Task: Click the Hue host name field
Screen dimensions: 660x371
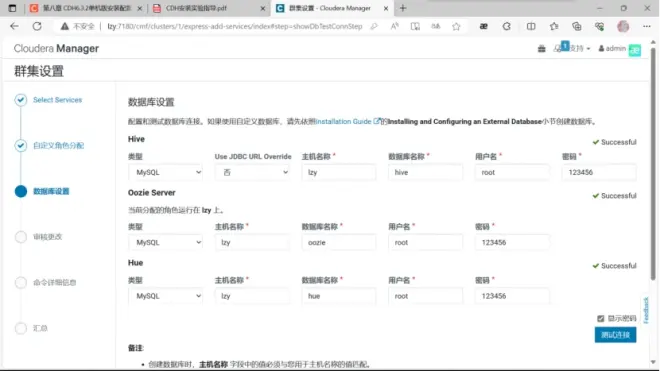Action: tap(252, 296)
